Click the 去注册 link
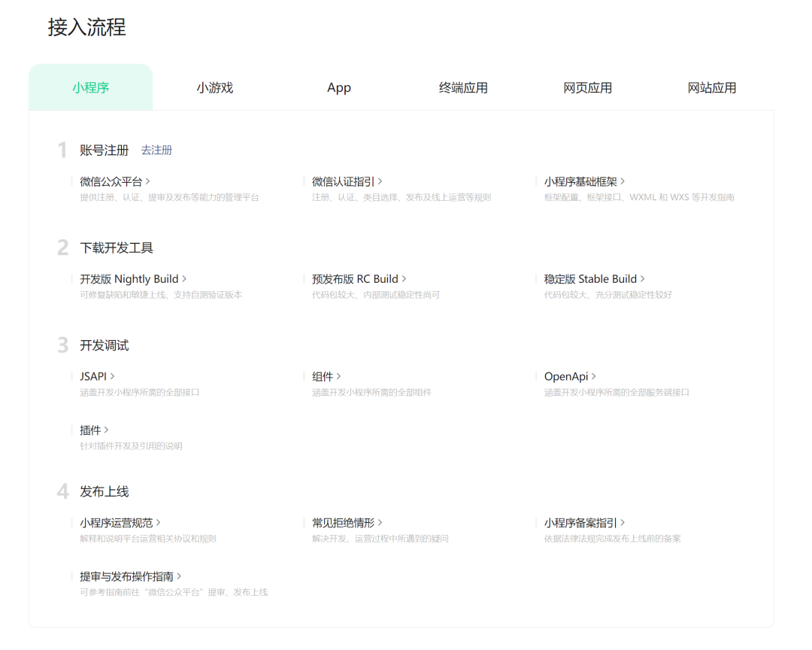This screenshot has height=650, width=812. [x=156, y=150]
